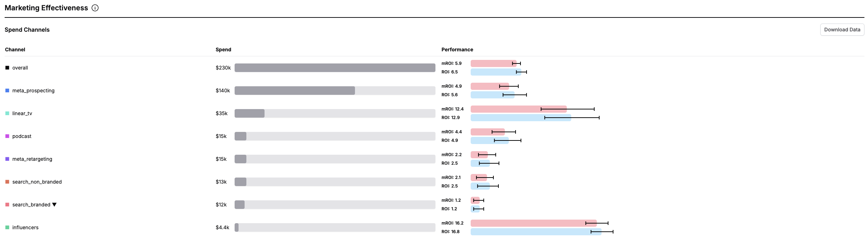Select the linear_tv channel label
Image resolution: width=868 pixels, height=241 pixels.
coord(22,113)
